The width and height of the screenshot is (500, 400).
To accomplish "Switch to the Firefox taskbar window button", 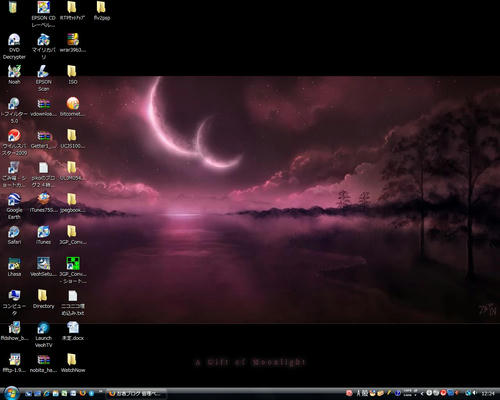I will click(x=136, y=394).
